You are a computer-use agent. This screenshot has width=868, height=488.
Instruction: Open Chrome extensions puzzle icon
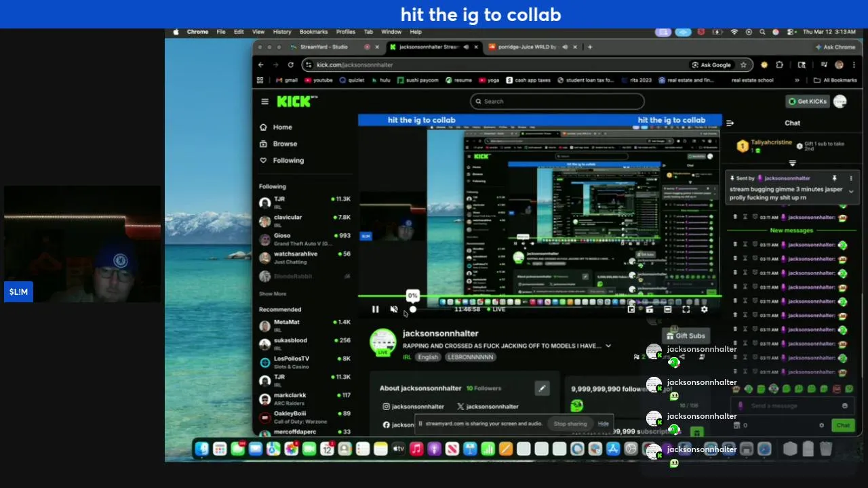pyautogui.click(x=779, y=65)
